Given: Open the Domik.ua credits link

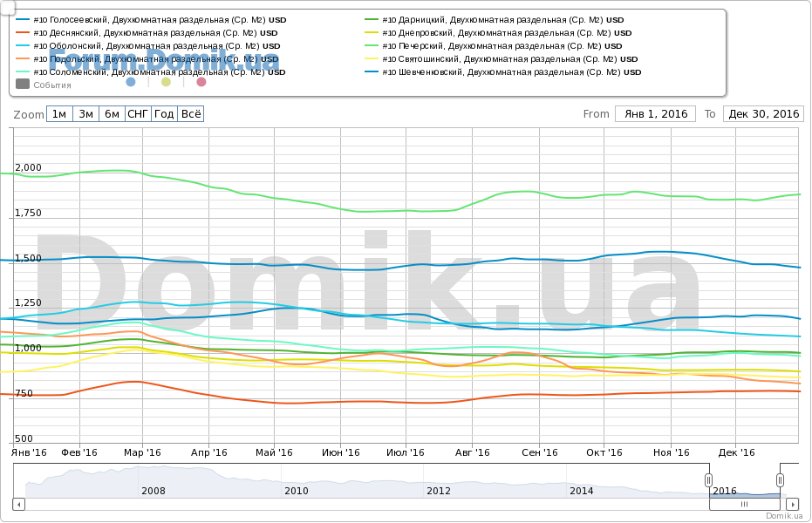Looking at the screenshot, I should [784, 516].
